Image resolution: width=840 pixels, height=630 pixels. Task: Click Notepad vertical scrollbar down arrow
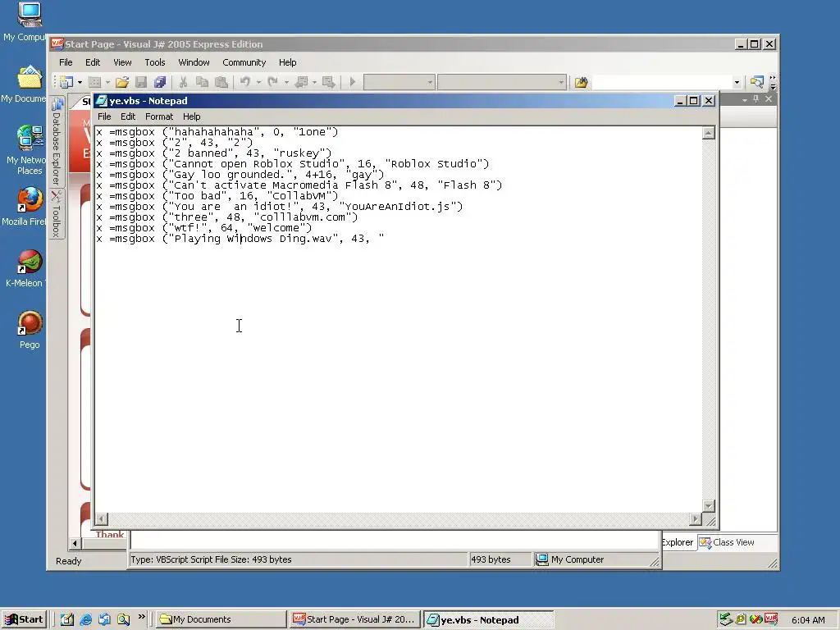click(709, 506)
